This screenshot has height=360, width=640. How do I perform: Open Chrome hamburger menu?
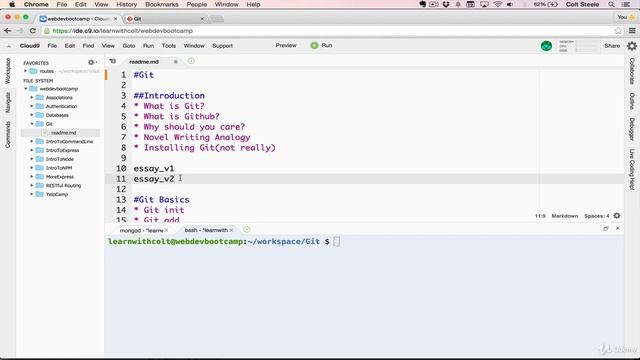point(632,31)
